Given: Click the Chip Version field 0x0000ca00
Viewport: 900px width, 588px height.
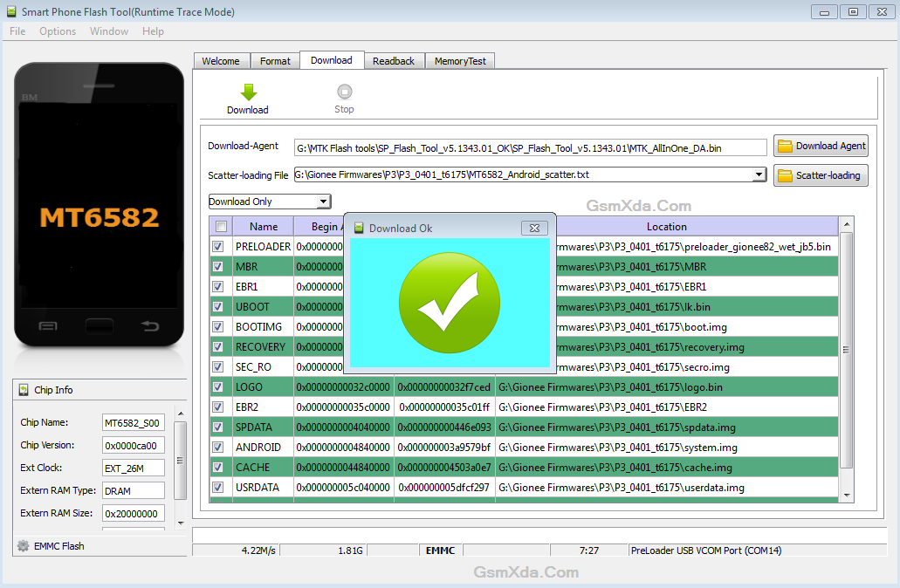Looking at the screenshot, I should (134, 446).
